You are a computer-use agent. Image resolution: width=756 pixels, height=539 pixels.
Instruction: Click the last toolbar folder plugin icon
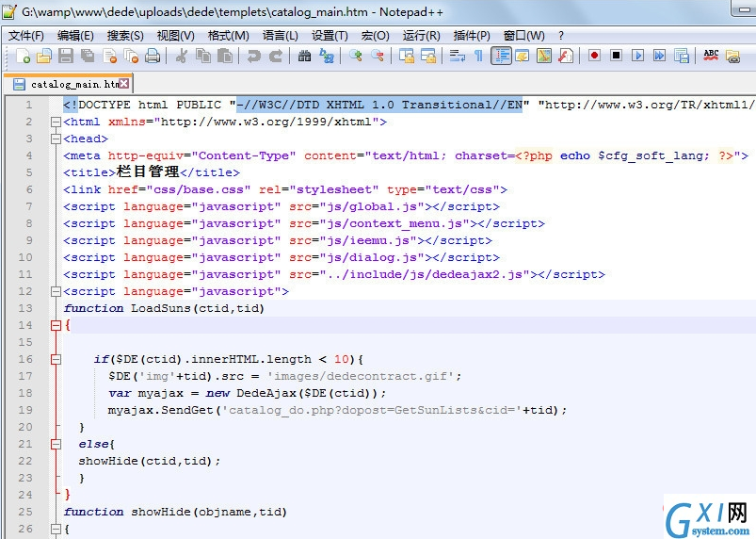(732, 56)
